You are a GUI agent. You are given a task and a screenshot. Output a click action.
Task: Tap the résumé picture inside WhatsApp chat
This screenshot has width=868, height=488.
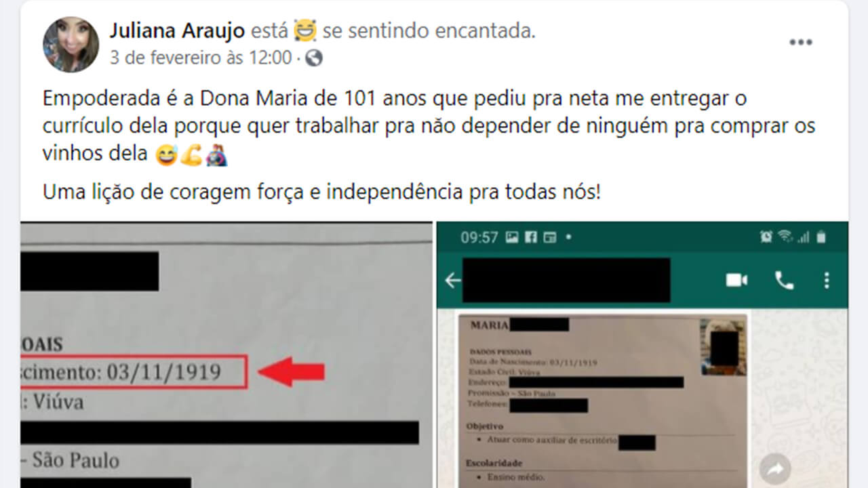pyautogui.click(x=604, y=400)
